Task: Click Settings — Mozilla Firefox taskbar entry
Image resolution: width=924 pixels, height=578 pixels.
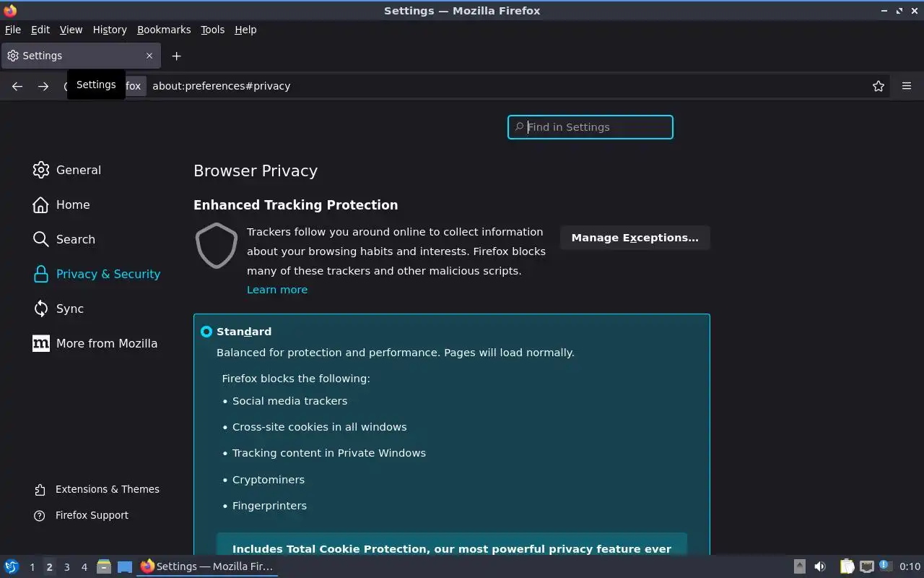Action: tap(207, 566)
